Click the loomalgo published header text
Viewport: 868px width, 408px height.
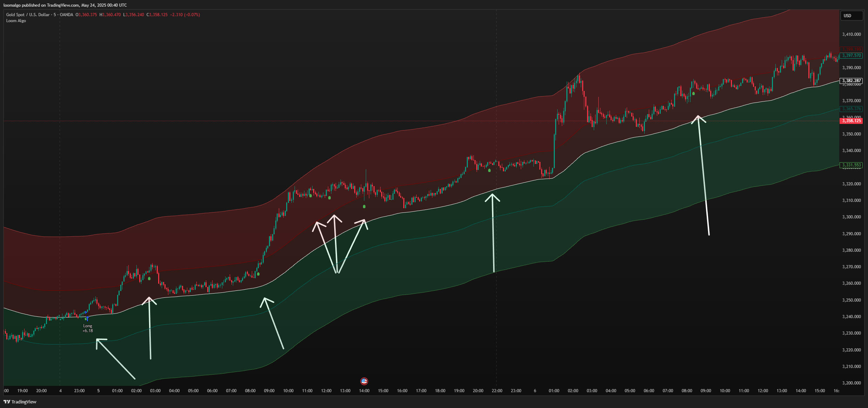(65, 5)
